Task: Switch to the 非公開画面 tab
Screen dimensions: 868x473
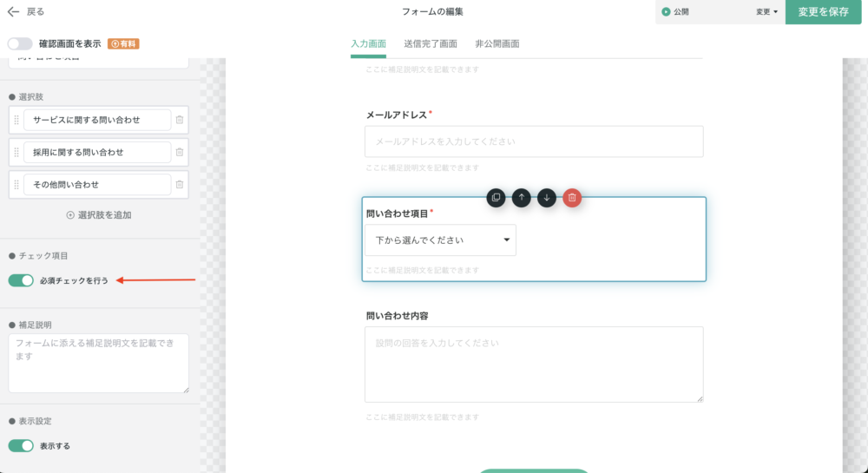Action: pos(497,43)
